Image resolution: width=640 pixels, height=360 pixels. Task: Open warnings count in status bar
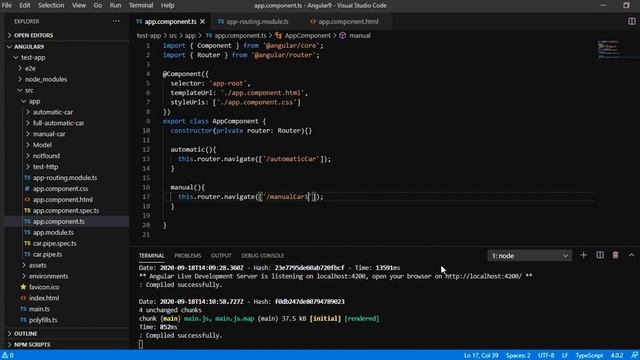click(x=8, y=355)
